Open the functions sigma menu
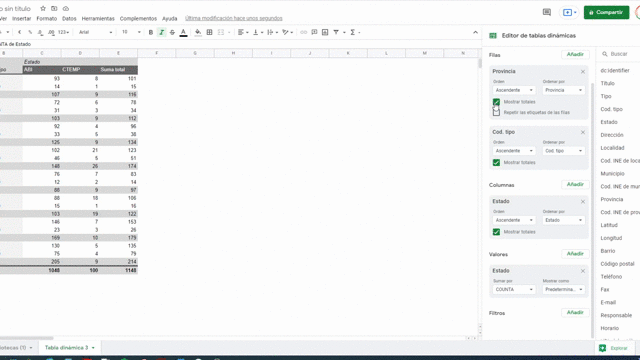Viewport: 640px width, 360px height. point(354,32)
